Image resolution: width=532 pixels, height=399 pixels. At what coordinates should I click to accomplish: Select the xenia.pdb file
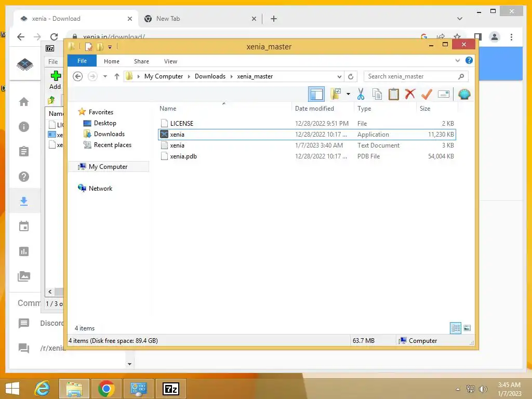click(x=307, y=156)
